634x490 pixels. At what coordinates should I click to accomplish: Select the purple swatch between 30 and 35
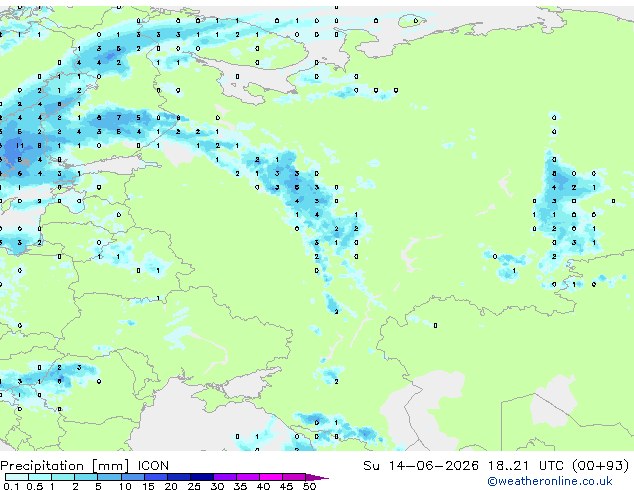point(225,477)
